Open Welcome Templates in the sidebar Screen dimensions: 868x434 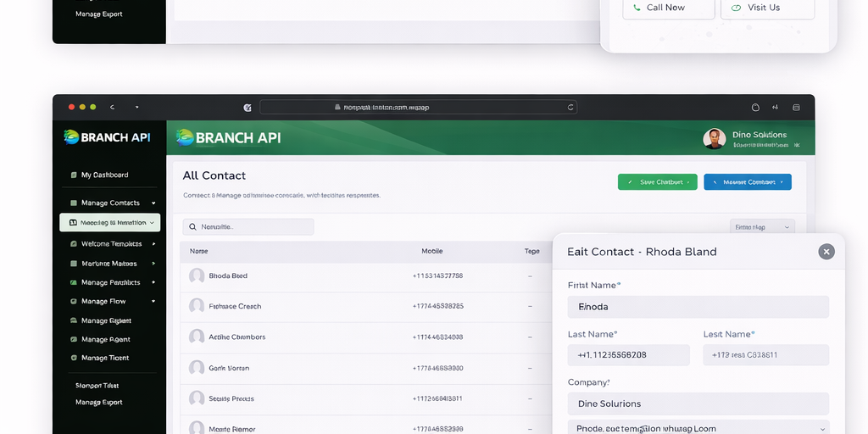(x=111, y=244)
